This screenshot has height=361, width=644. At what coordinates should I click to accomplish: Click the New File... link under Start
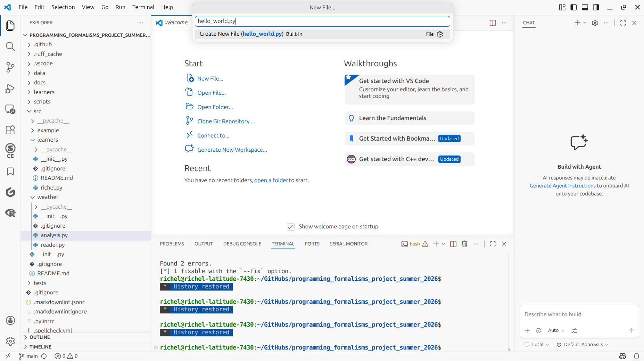(210, 79)
